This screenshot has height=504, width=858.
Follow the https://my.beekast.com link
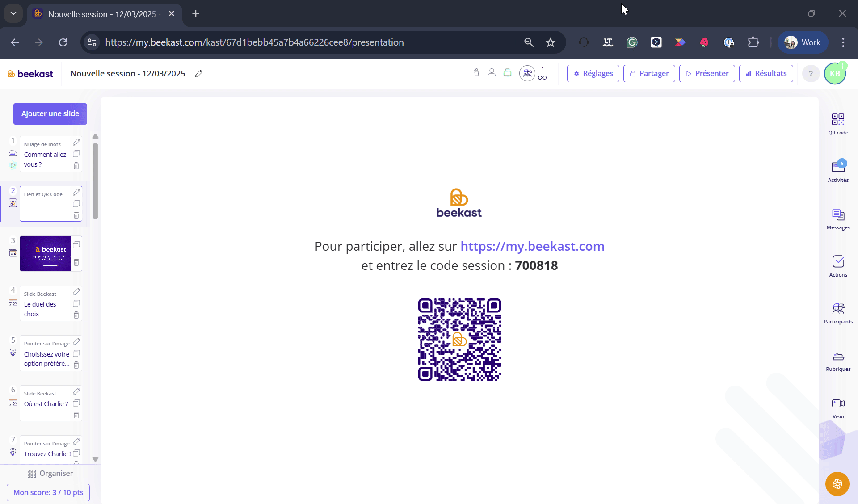(532, 246)
